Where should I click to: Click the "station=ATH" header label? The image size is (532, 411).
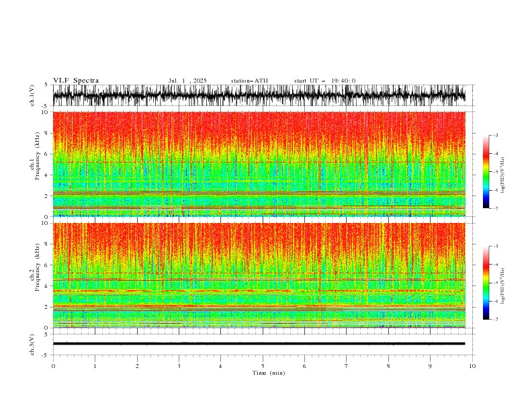tap(249, 81)
